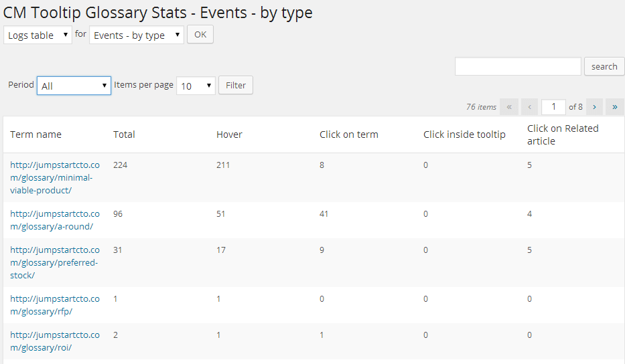Image resolution: width=625 pixels, height=364 pixels.
Task: Open the rfp glossary term link
Action: click(54, 305)
